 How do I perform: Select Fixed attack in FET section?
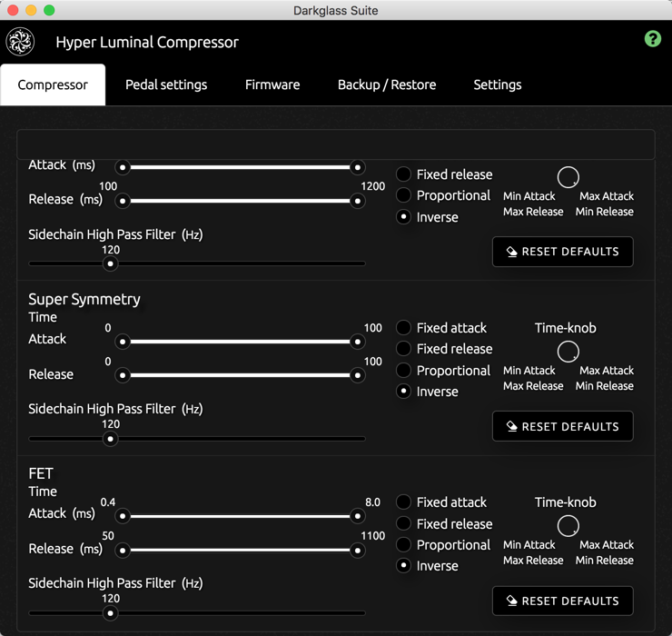click(403, 502)
